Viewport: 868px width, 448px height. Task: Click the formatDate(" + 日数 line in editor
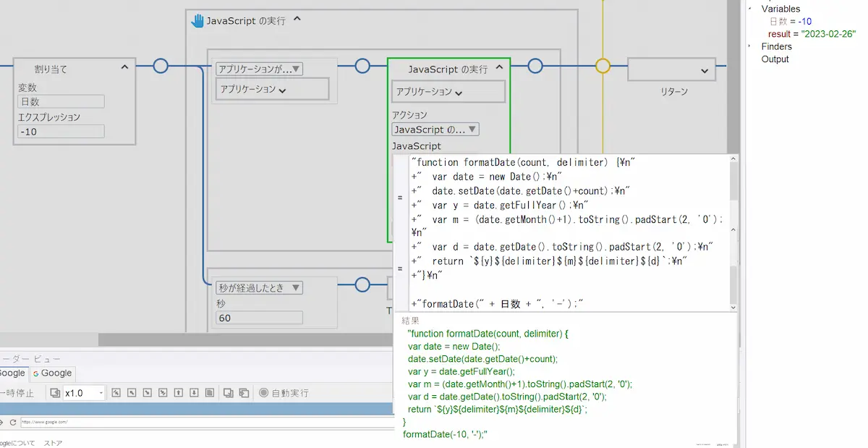[496, 304]
